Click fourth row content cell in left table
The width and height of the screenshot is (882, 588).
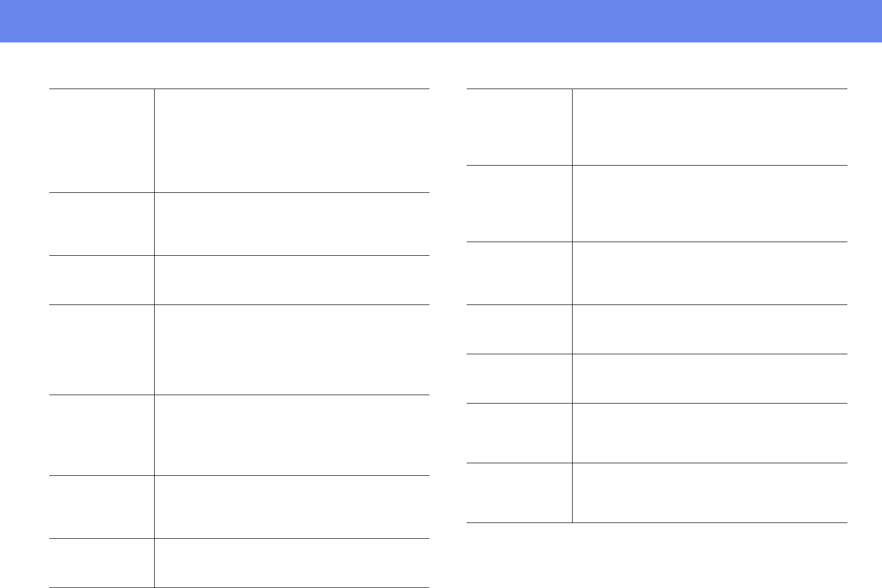(x=292, y=350)
